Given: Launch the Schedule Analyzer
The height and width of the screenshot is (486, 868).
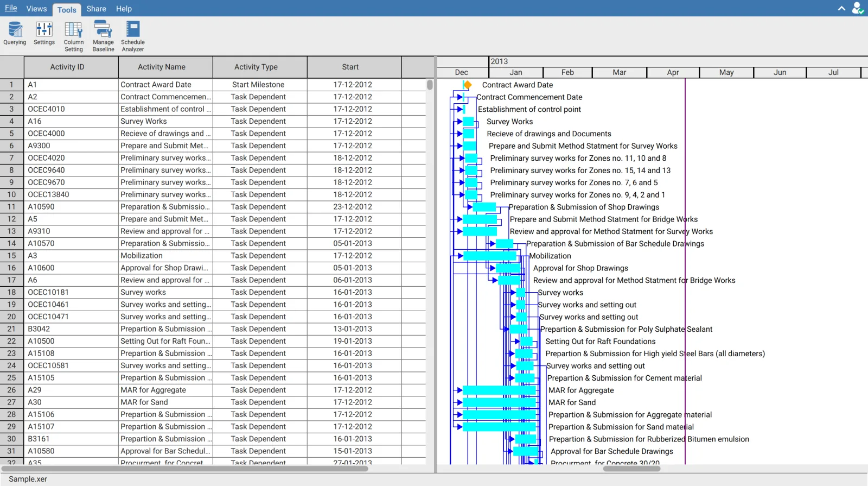Looking at the screenshot, I should pyautogui.click(x=133, y=37).
